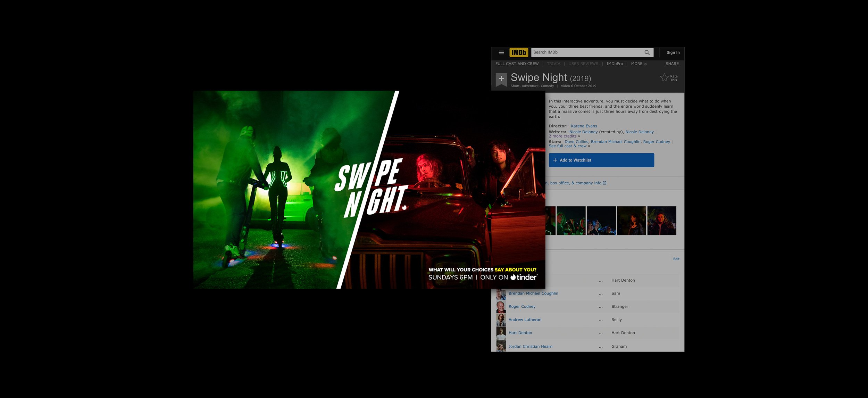This screenshot has height=398, width=868.
Task: Open Full Cast and Crew
Action: 517,64
